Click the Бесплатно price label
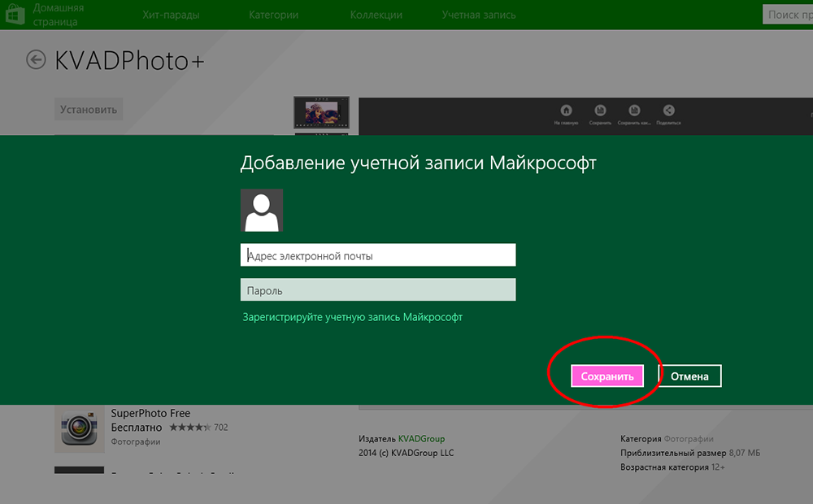This screenshot has height=504, width=813. 137,428
